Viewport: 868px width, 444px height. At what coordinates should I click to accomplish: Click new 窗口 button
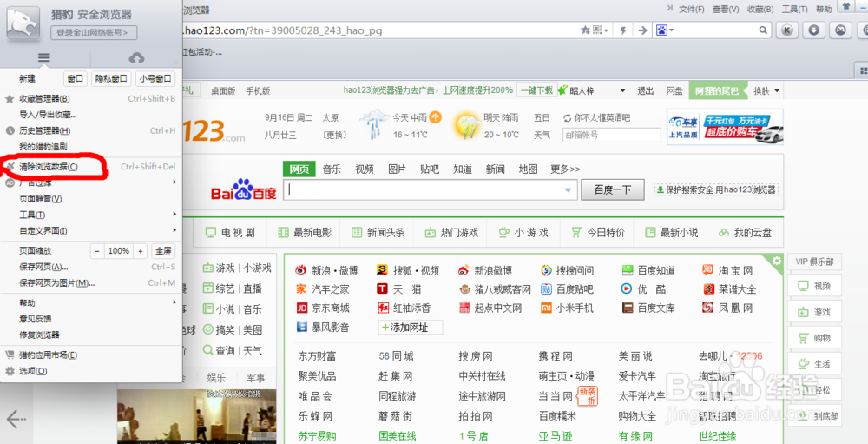point(76,79)
